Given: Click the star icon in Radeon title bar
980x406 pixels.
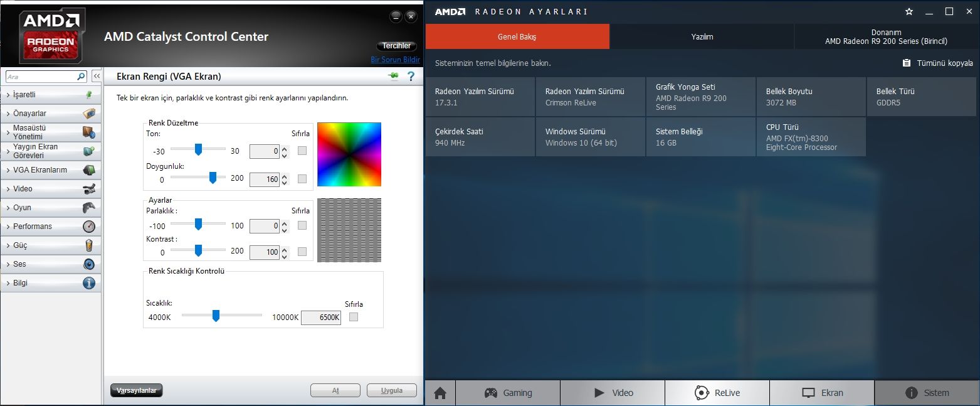Looking at the screenshot, I should point(909,12).
